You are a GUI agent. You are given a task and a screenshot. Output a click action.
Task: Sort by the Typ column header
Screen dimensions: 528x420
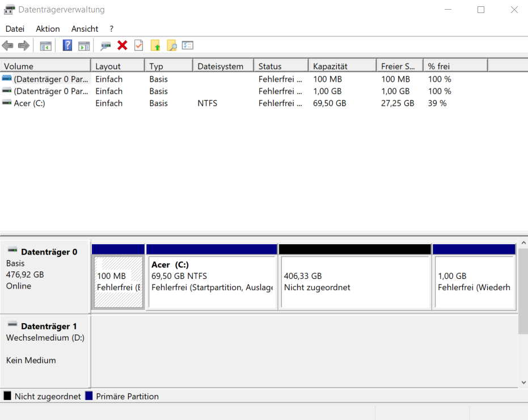tap(169, 66)
